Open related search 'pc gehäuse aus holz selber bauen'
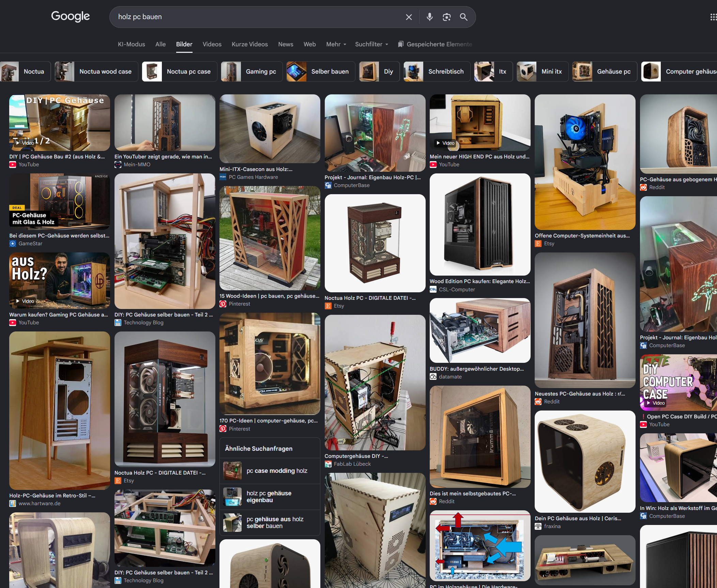The height and width of the screenshot is (588, 717). coord(270,523)
